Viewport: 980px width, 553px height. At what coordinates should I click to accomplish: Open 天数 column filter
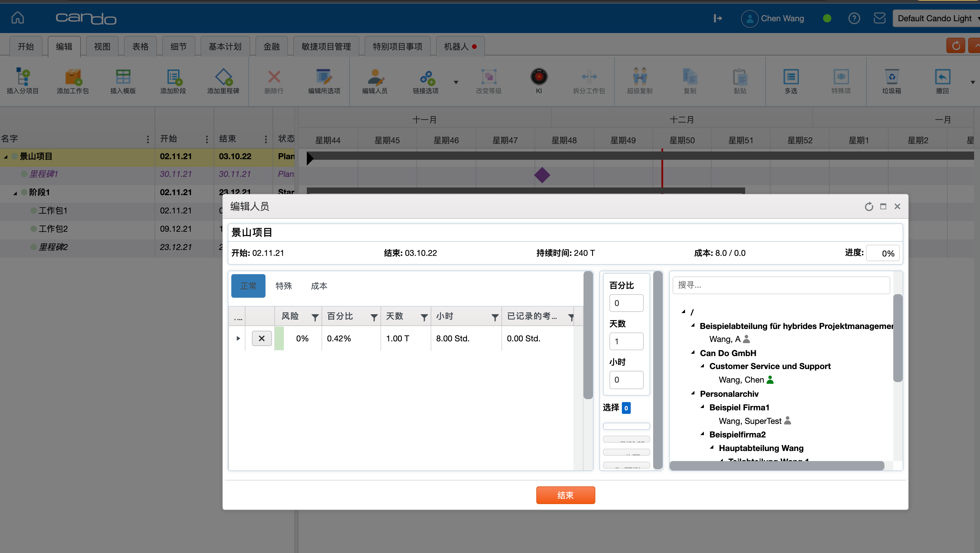(x=424, y=317)
